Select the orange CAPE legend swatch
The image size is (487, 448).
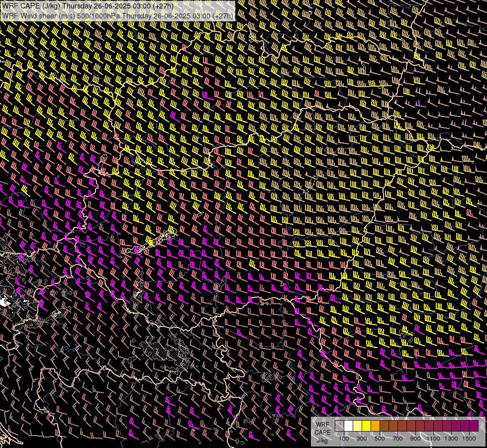[x=375, y=426]
